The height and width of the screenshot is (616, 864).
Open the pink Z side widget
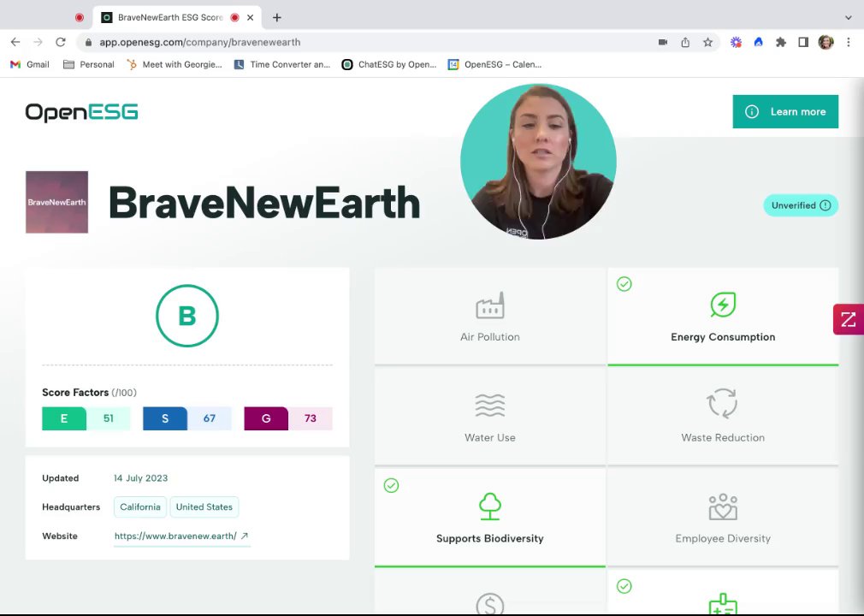[849, 319]
